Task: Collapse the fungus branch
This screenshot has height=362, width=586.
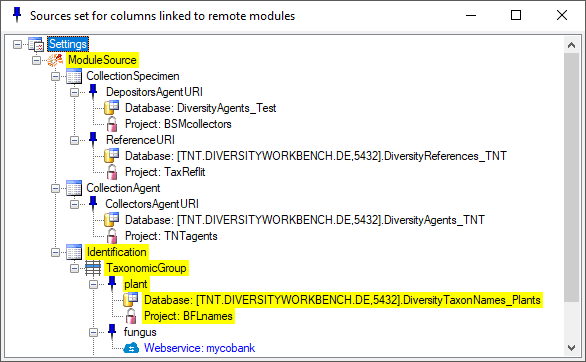Action: (93, 332)
